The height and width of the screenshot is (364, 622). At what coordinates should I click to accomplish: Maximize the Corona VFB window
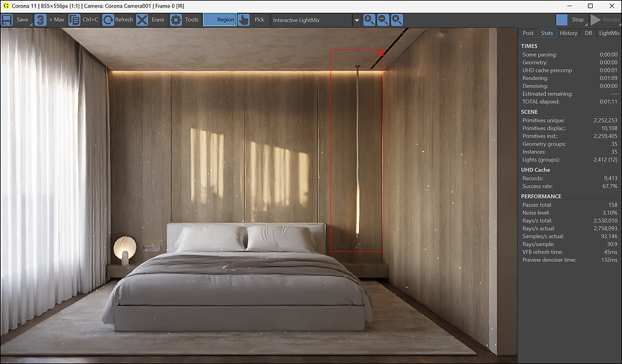[x=590, y=6]
